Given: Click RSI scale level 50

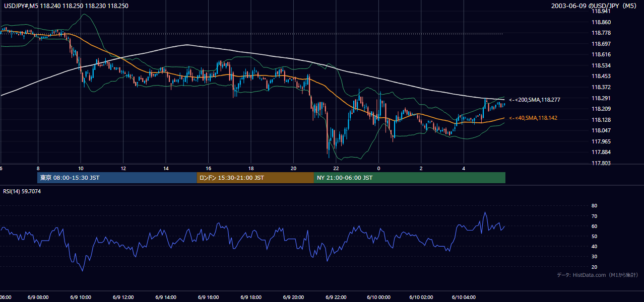Looking at the screenshot, I should point(595,236).
